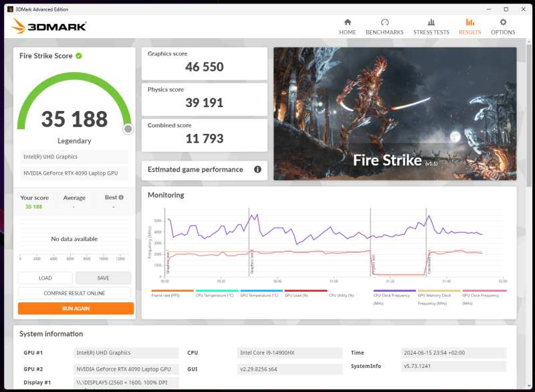Screen dimensions: 535x392
Task: Toggle the GPU Memory Clock Frequency legend swatch
Action: pyautogui.click(x=439, y=291)
